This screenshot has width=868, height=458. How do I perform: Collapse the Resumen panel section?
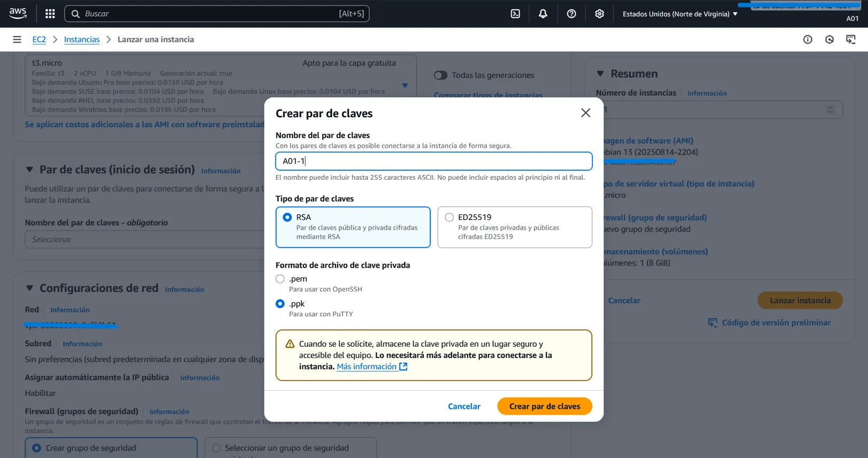click(x=600, y=74)
